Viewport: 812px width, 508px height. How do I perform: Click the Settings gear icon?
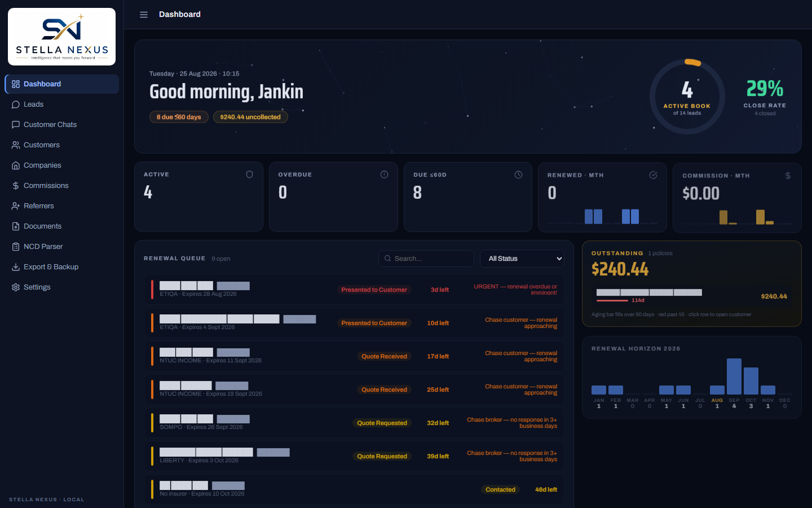click(x=16, y=287)
